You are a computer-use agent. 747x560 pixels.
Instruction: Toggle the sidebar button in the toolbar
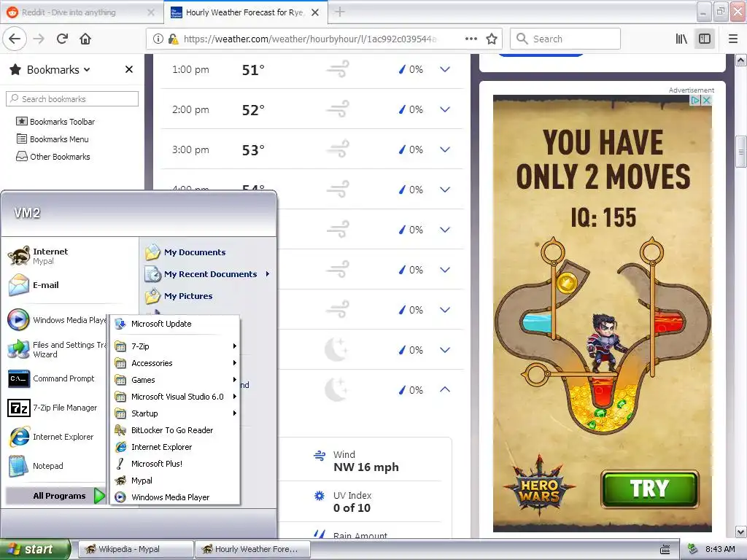click(x=705, y=39)
